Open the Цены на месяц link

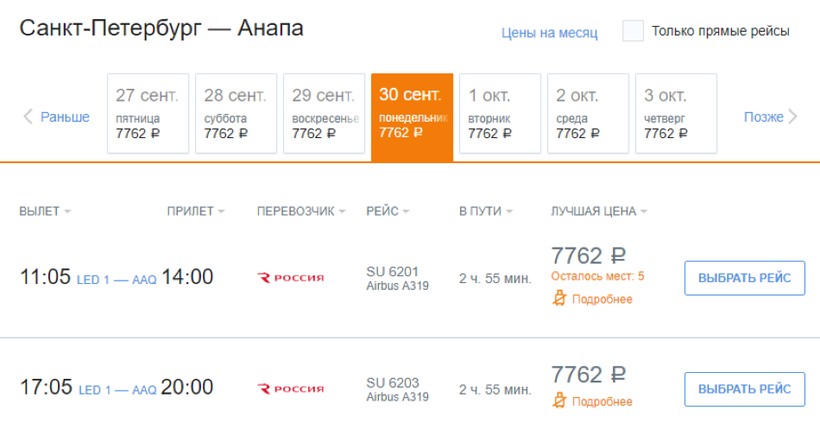tap(549, 32)
